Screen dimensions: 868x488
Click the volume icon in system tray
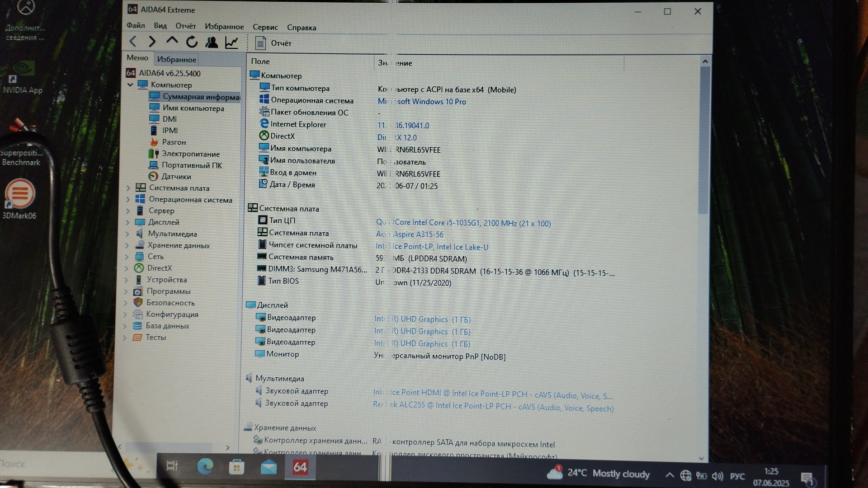[x=717, y=476]
